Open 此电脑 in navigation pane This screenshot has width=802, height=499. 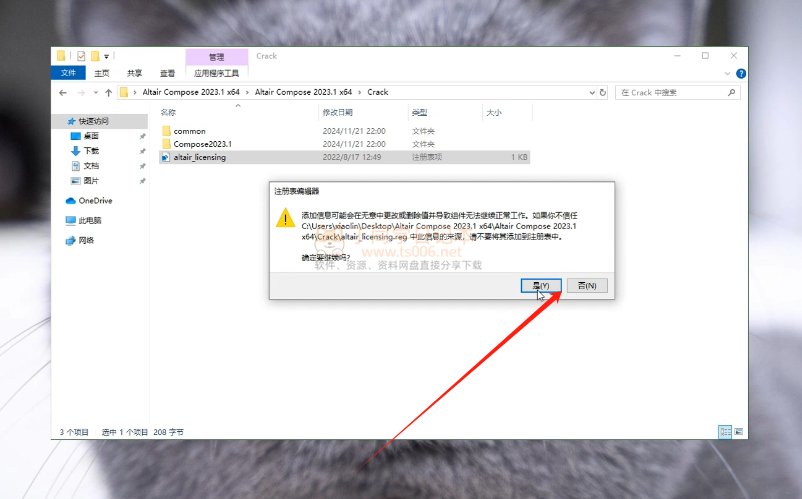pyautogui.click(x=90, y=220)
